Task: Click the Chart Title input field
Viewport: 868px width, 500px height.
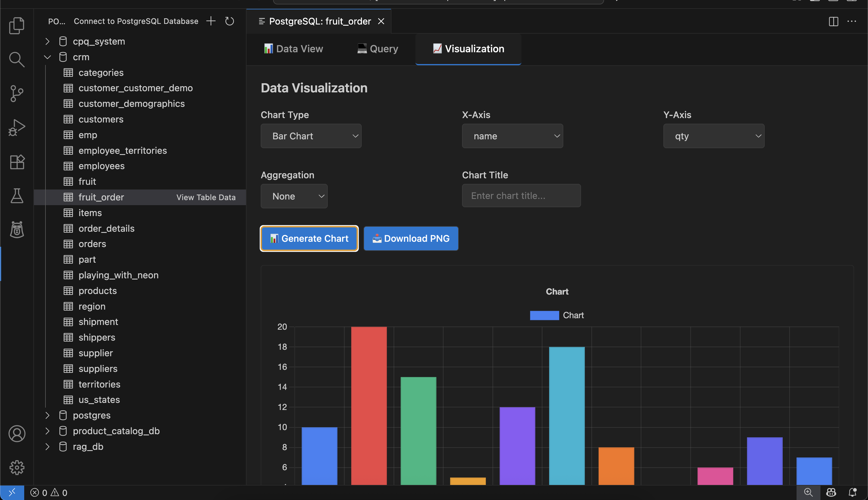Action: (x=521, y=196)
